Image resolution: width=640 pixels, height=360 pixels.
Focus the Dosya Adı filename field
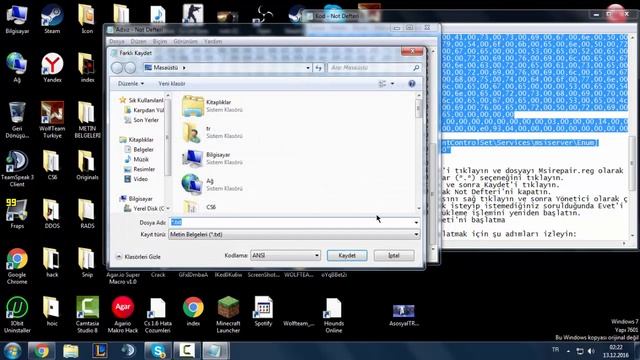pos(294,222)
